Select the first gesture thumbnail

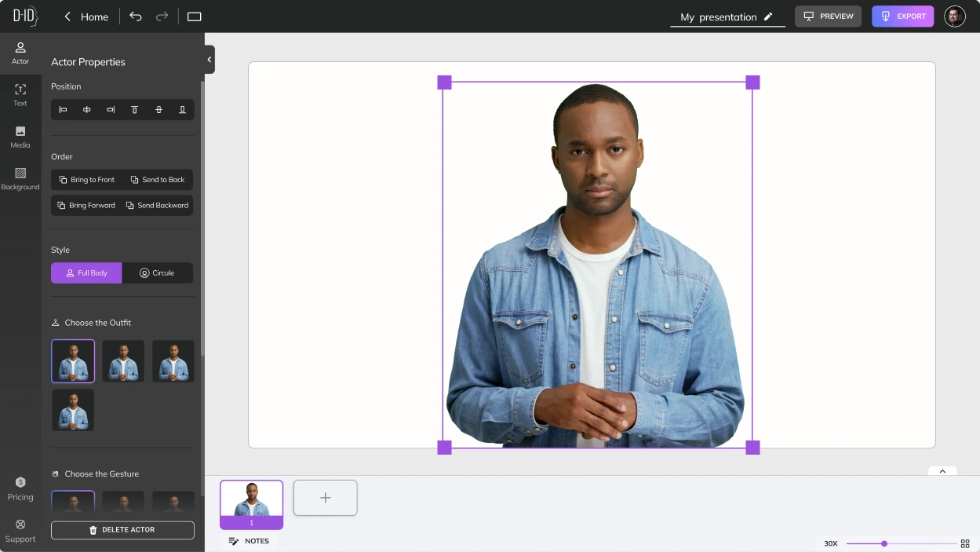pos(73,503)
